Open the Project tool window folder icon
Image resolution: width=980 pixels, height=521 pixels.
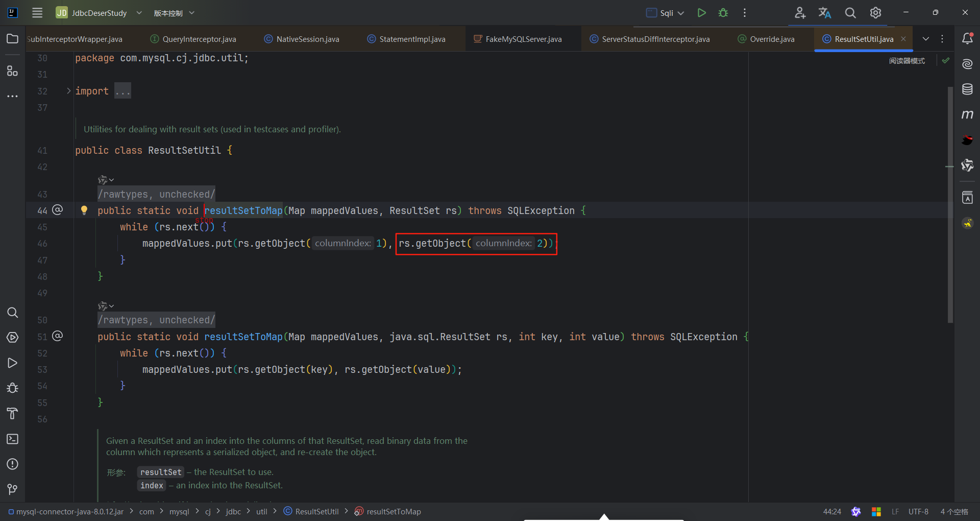(x=12, y=39)
